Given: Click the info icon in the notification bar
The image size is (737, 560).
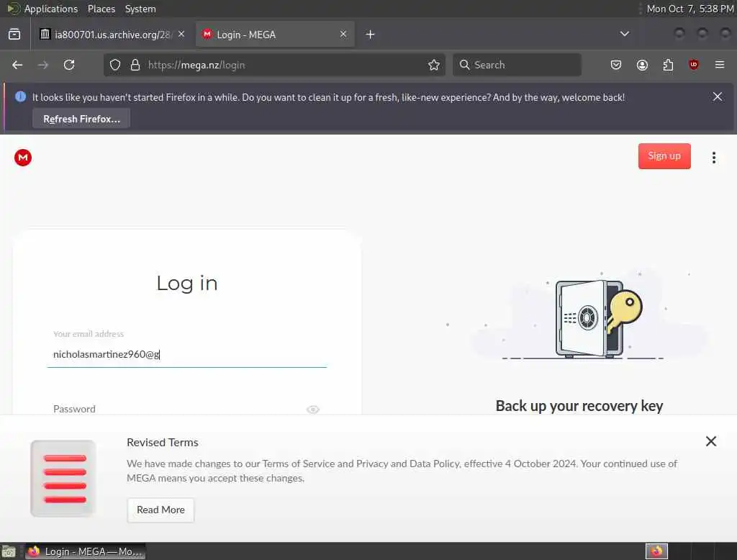Looking at the screenshot, I should [x=20, y=96].
